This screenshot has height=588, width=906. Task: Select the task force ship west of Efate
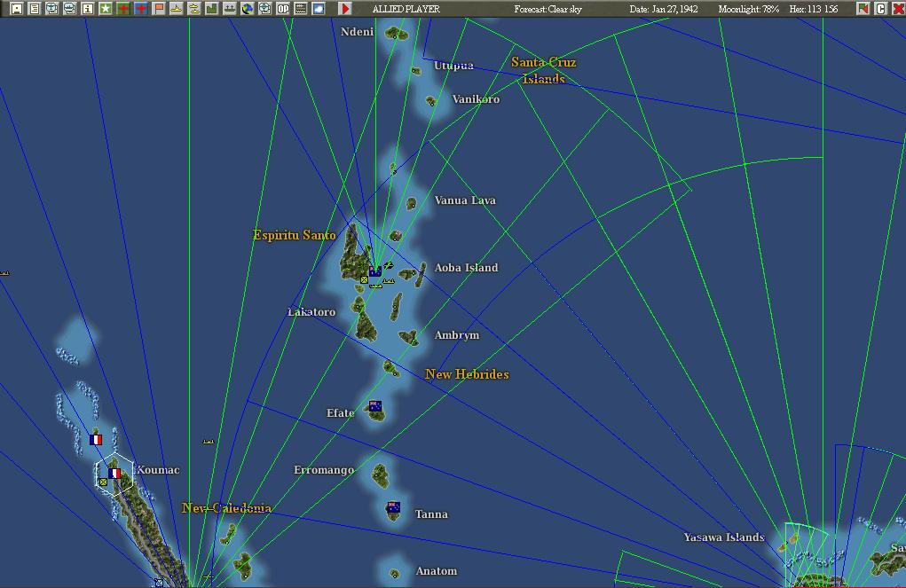tap(209, 442)
